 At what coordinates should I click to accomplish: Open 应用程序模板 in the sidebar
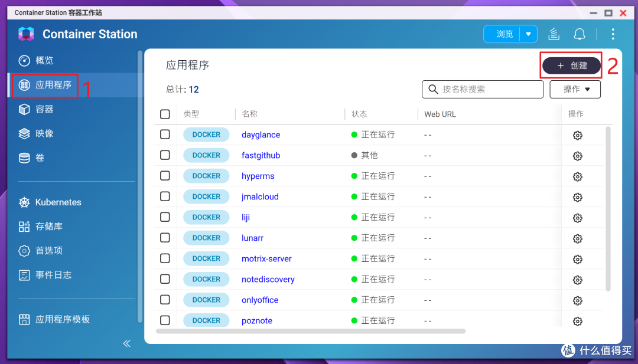[x=54, y=319]
